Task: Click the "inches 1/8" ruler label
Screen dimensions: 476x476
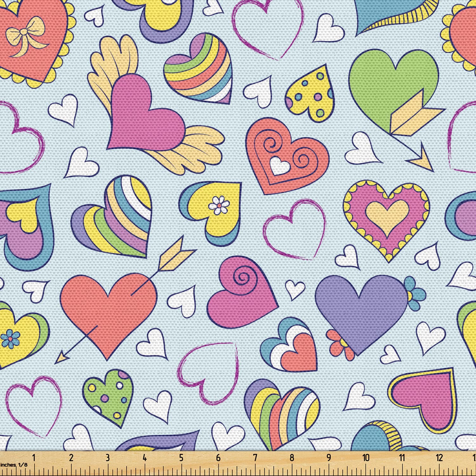Action: click(14, 465)
